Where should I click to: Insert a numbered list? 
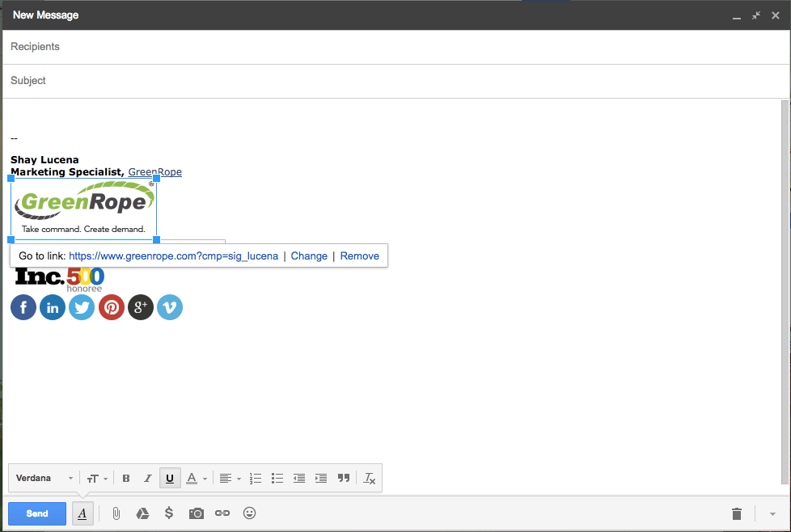[256, 478]
